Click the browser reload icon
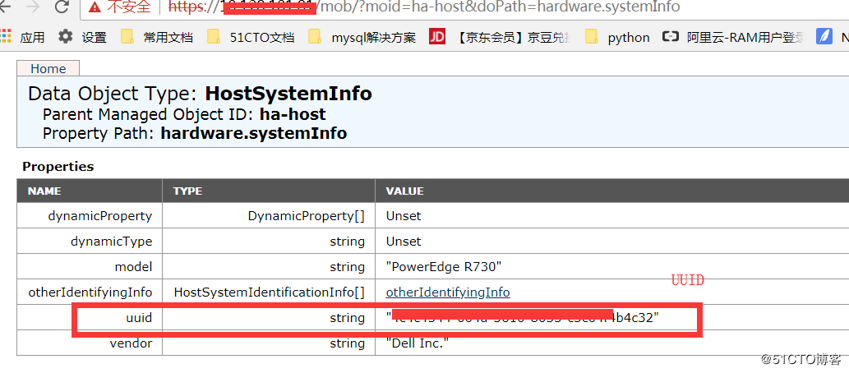Image resolution: width=849 pixels, height=373 pixels. coord(62,6)
